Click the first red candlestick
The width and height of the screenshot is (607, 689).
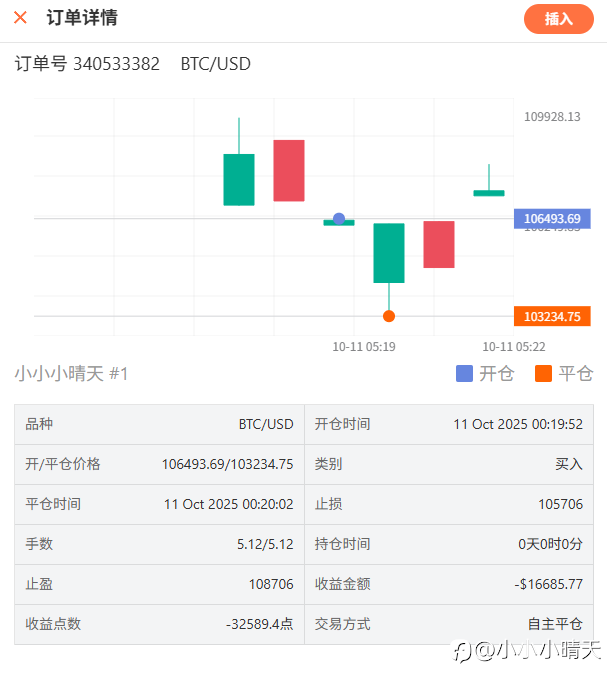click(289, 170)
